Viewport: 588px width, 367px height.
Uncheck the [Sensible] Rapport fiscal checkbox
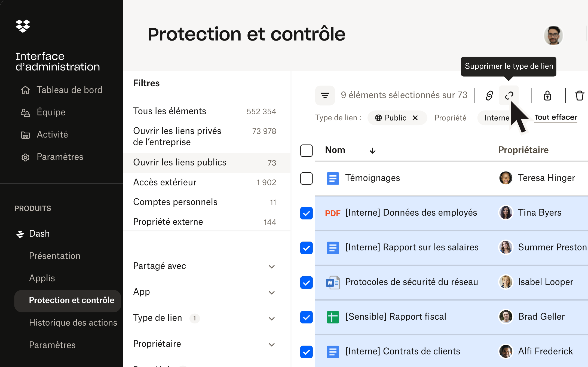(306, 317)
